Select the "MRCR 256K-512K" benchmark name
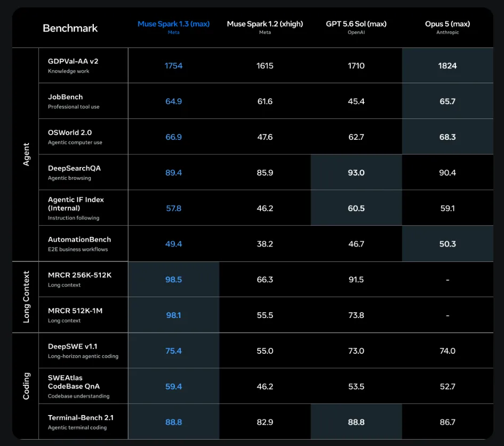This screenshot has width=504, height=446. tap(79, 275)
